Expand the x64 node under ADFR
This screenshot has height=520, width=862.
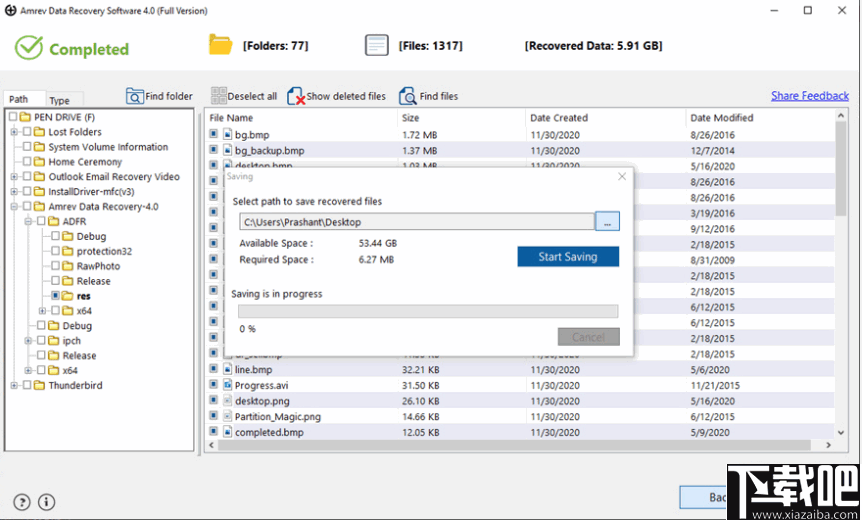[42, 311]
